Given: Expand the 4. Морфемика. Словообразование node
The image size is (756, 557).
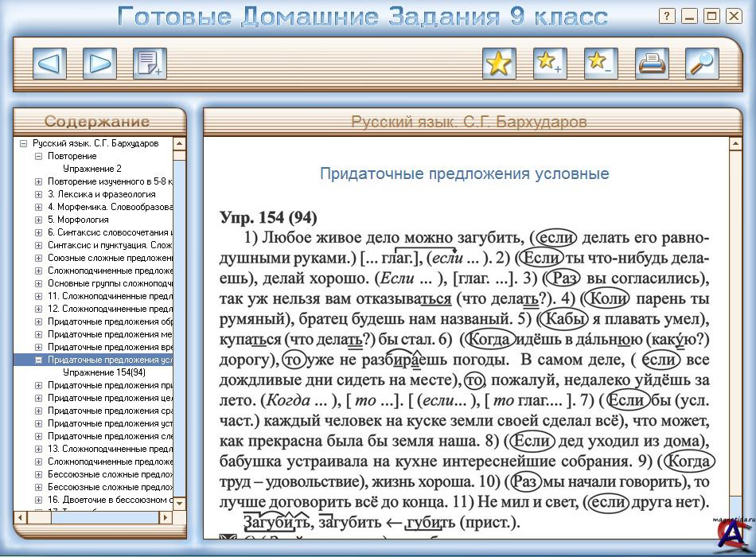Looking at the screenshot, I should point(38,207).
